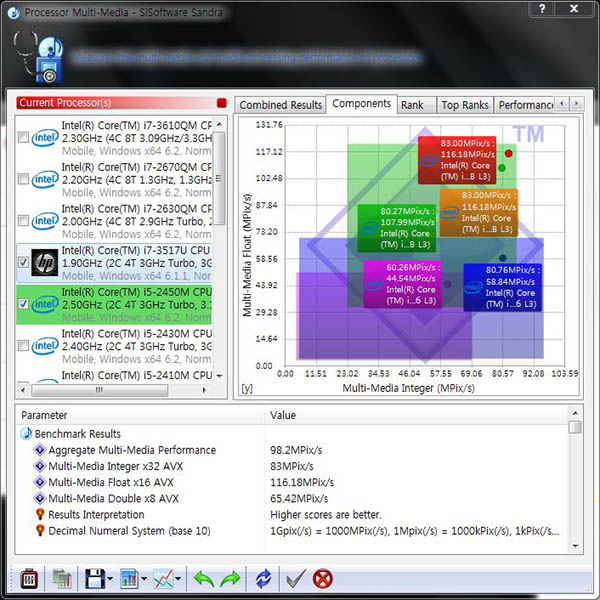This screenshot has height=600, width=600.
Task: Click the red square next to Current Processor(s)
Action: pos(222,103)
